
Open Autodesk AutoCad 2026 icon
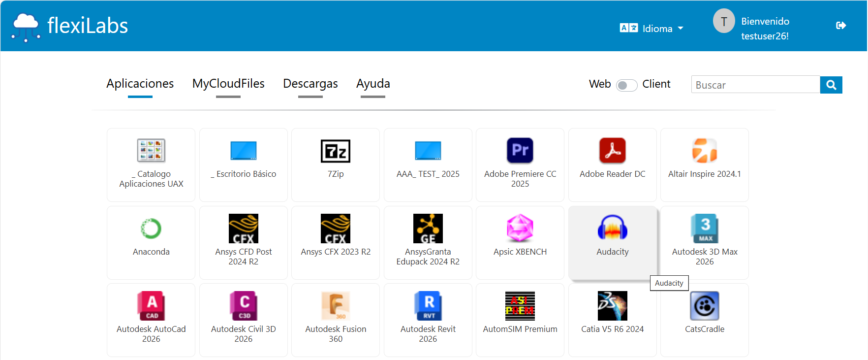click(151, 306)
